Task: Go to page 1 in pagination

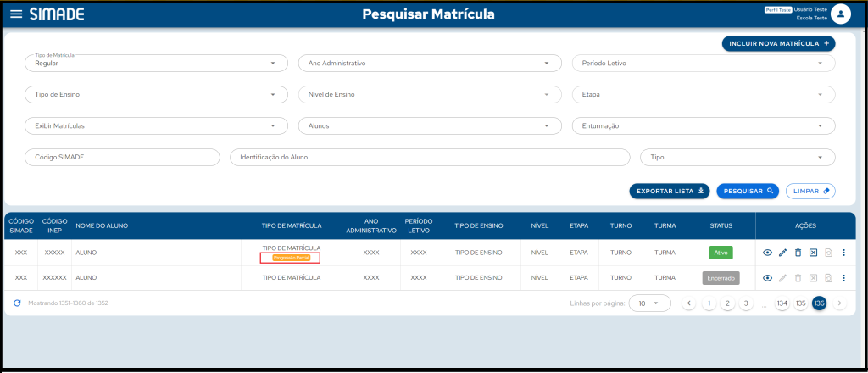Action: (709, 303)
